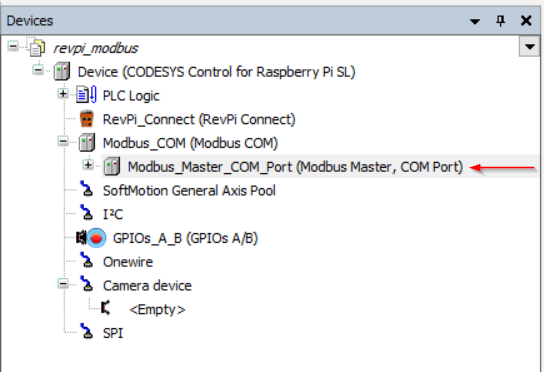Click the SPI connector icon
Image resolution: width=544 pixels, height=372 pixels.
[x=86, y=331]
